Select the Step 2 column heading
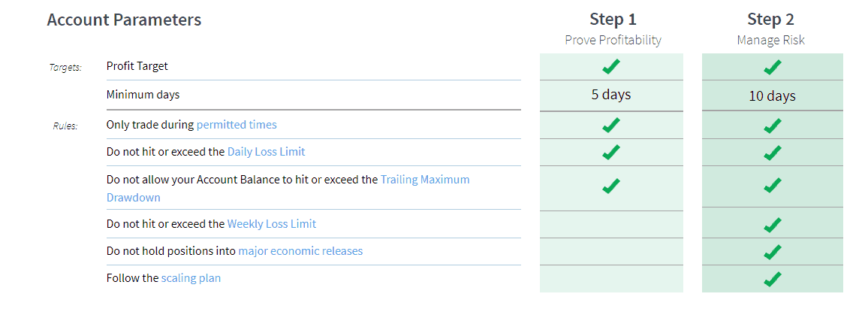Screen dimensions: 868x315 (770, 20)
